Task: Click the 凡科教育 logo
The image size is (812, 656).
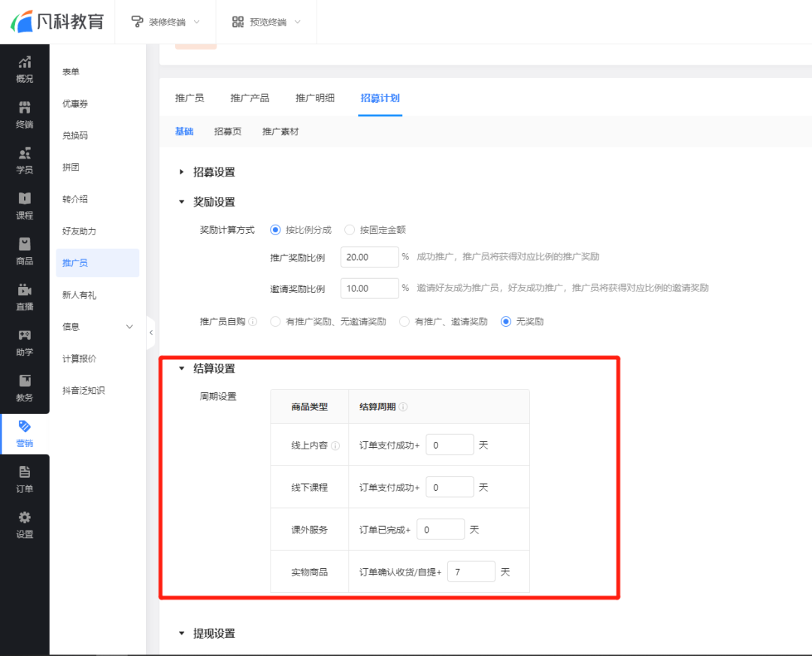Action: [59, 21]
